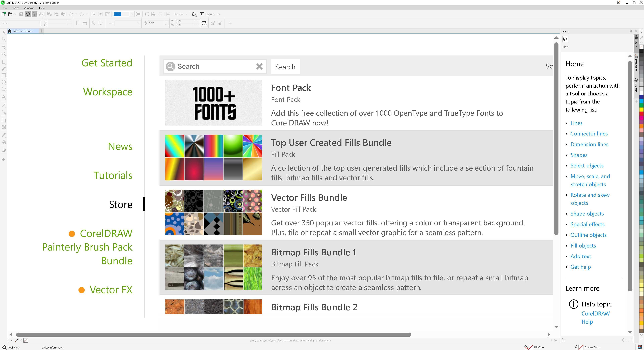The width and height of the screenshot is (644, 350).
Task: Click the Font Pack 1000+ Fonts thumbnail
Action: 213,103
